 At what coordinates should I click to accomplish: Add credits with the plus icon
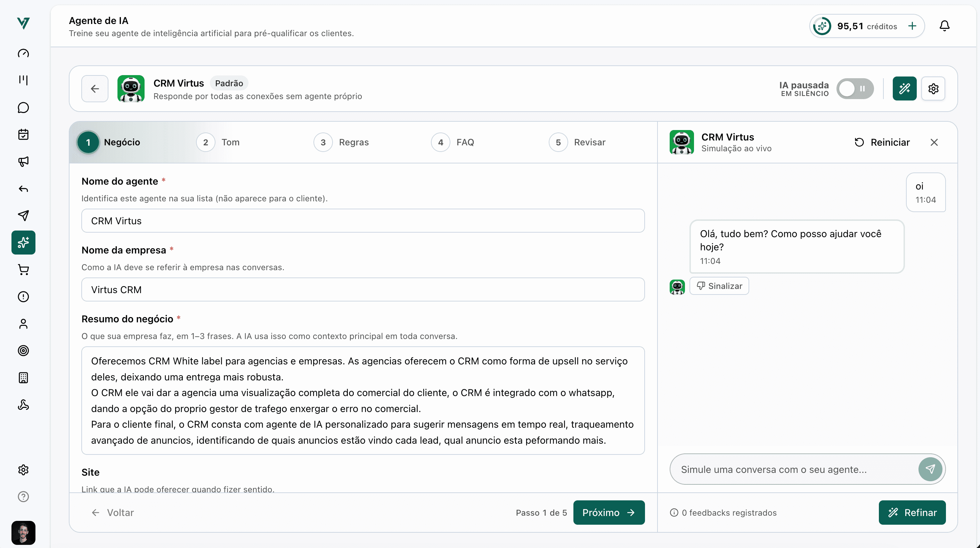(x=912, y=26)
